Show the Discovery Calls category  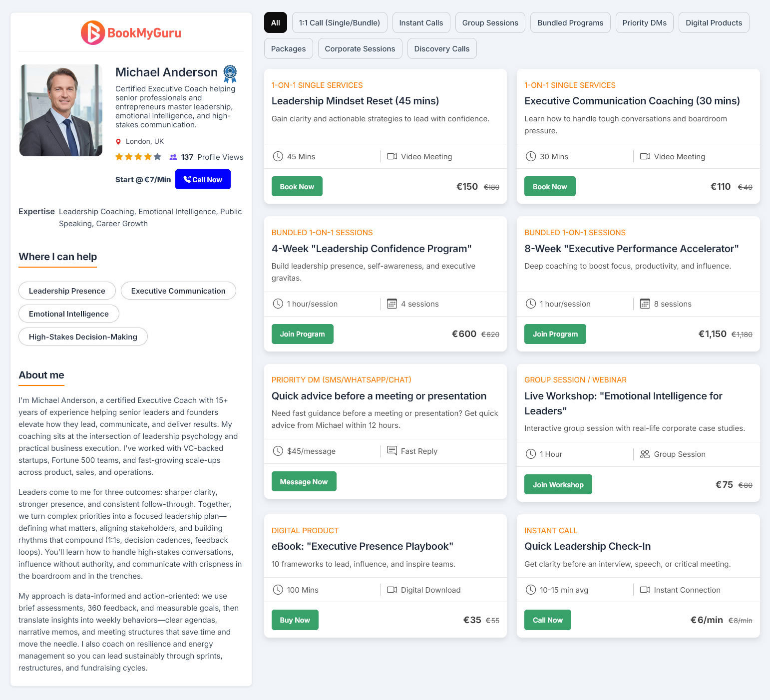click(441, 49)
